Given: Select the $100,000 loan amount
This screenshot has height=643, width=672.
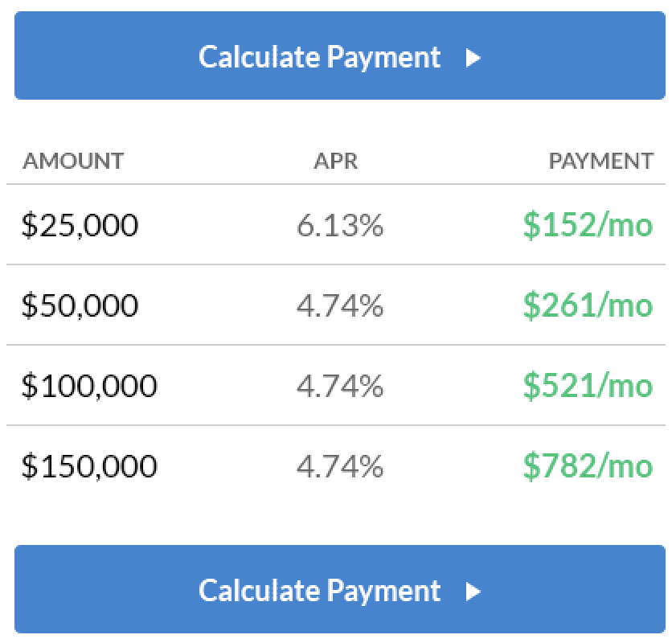Looking at the screenshot, I should pyautogui.click(x=89, y=386).
